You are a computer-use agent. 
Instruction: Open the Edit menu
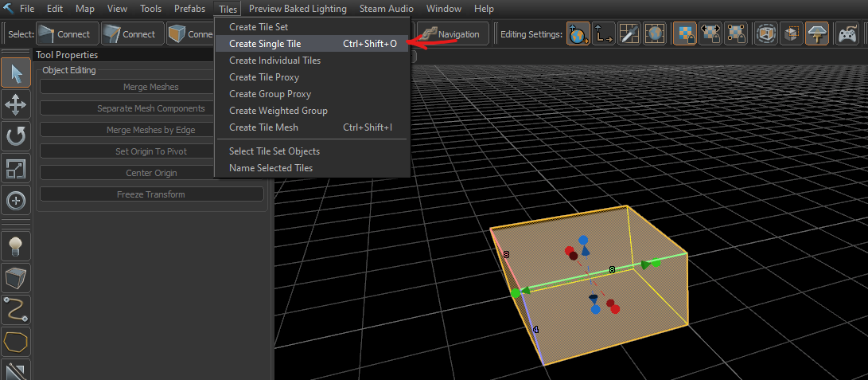[x=55, y=9]
